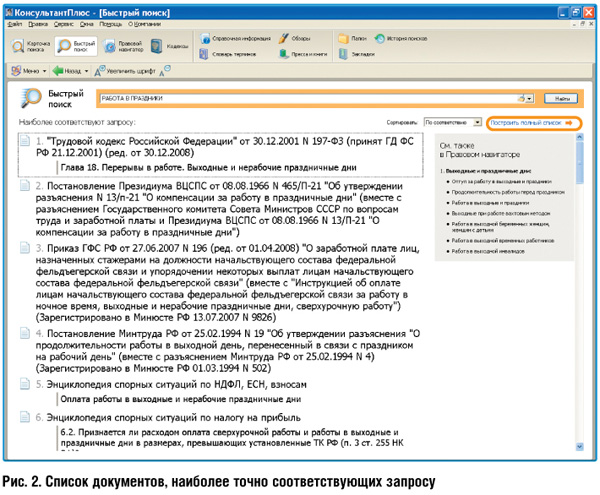Go back with the green Назад arrow

66,71
